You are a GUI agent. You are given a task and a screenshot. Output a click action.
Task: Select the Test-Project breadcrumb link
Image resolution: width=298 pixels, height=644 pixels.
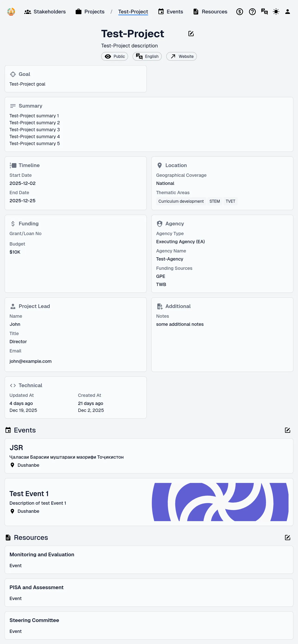[x=133, y=12]
